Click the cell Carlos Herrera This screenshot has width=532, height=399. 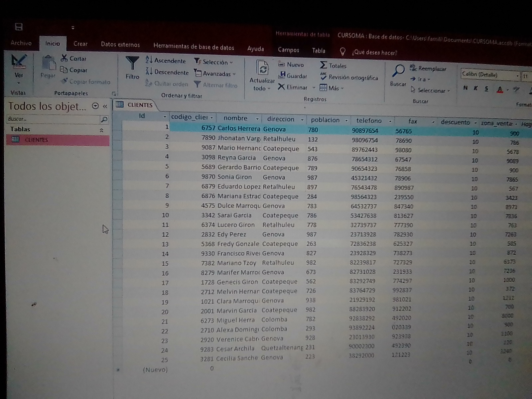(x=239, y=128)
